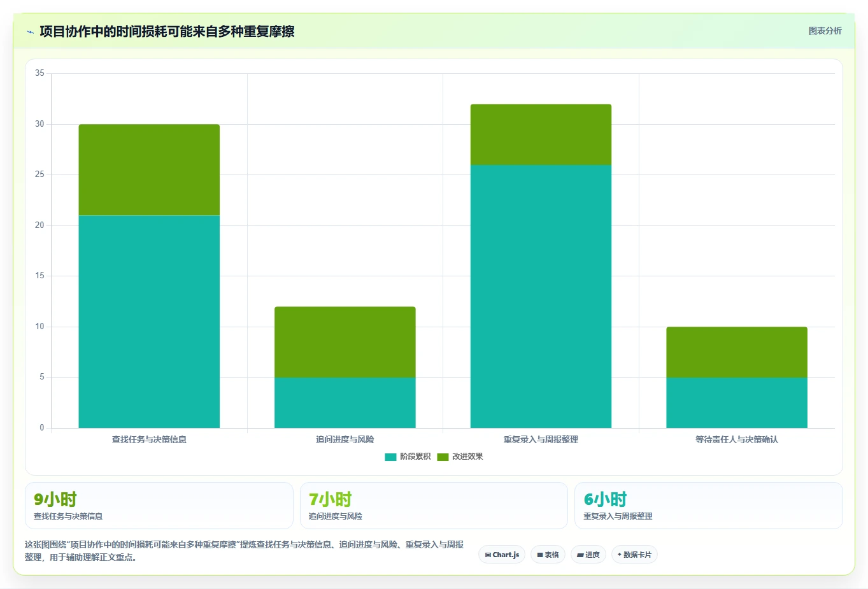The image size is (868, 589).
Task: Click the teal 阶段累积 legend color box
Action: [390, 457]
